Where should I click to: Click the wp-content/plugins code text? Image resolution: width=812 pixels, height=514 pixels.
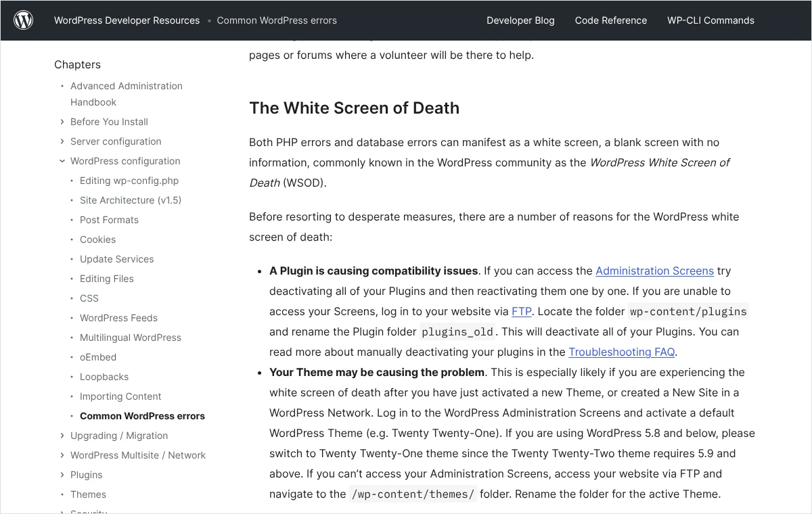(x=688, y=311)
